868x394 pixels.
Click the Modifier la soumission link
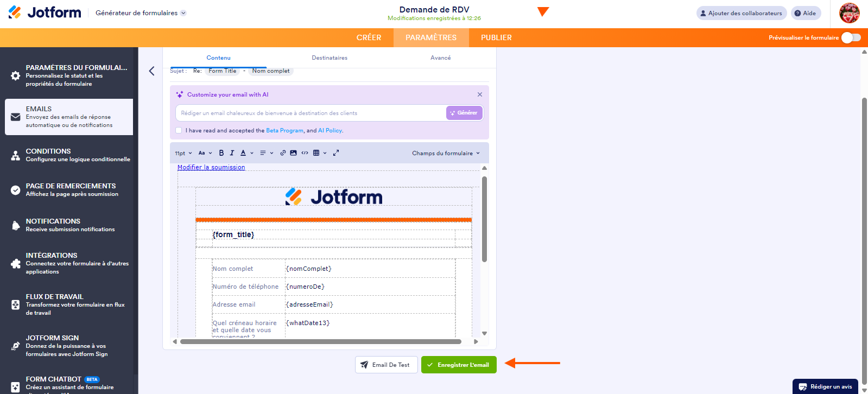point(211,167)
